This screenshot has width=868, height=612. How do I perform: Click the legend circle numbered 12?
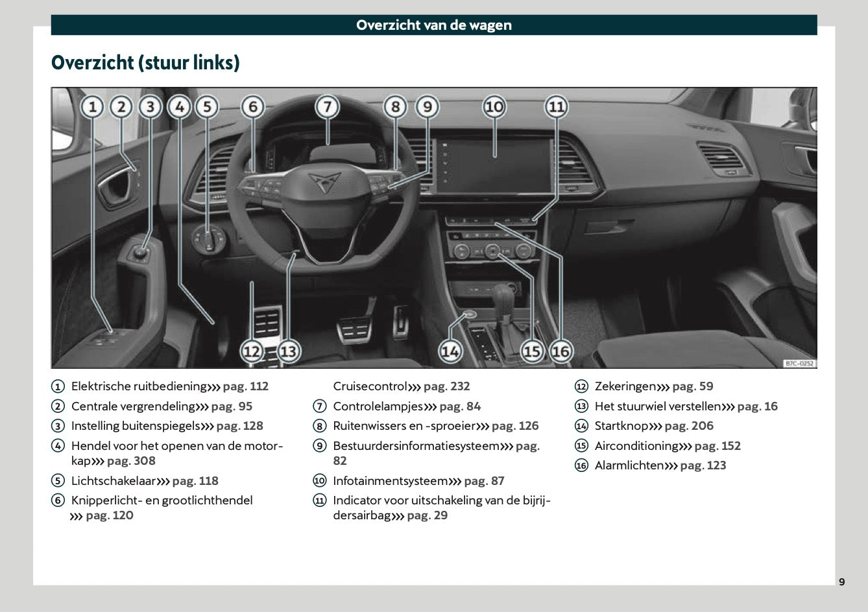point(581,386)
